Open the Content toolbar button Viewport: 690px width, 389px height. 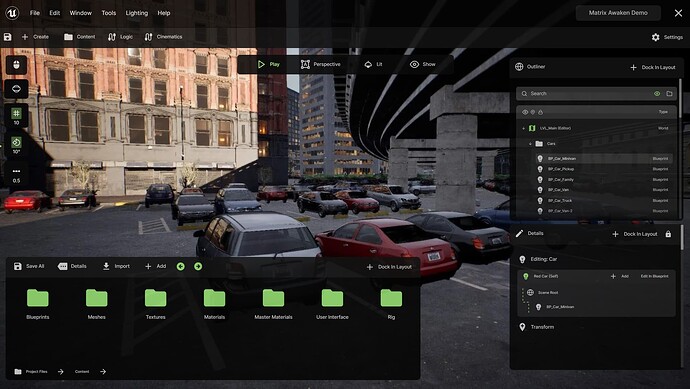click(80, 37)
